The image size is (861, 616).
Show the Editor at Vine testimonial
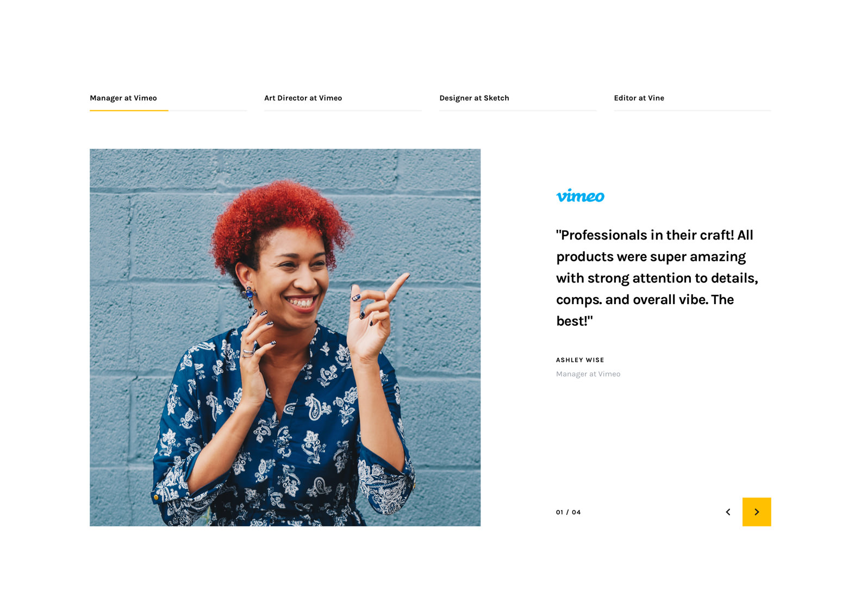(639, 98)
